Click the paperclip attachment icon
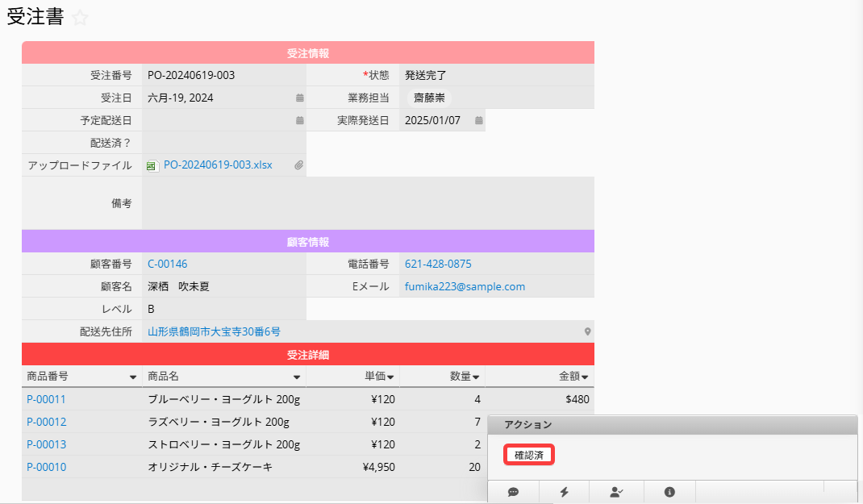 pos(298,165)
